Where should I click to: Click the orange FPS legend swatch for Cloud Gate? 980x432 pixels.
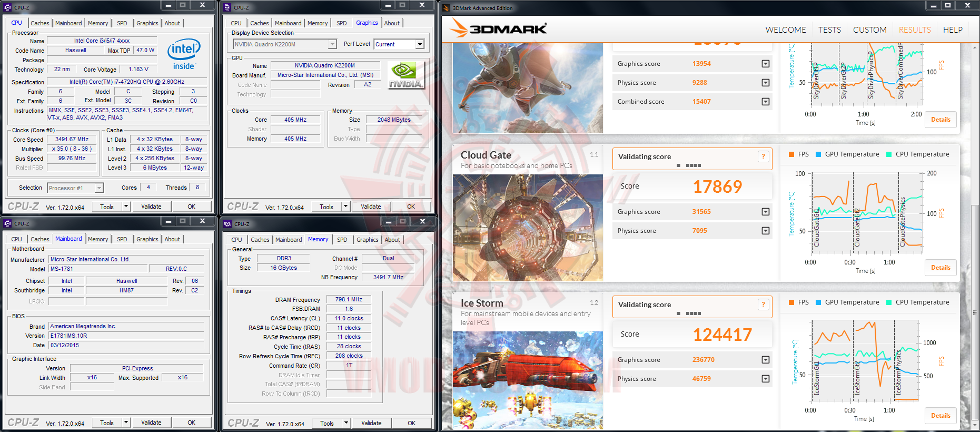pyautogui.click(x=791, y=154)
